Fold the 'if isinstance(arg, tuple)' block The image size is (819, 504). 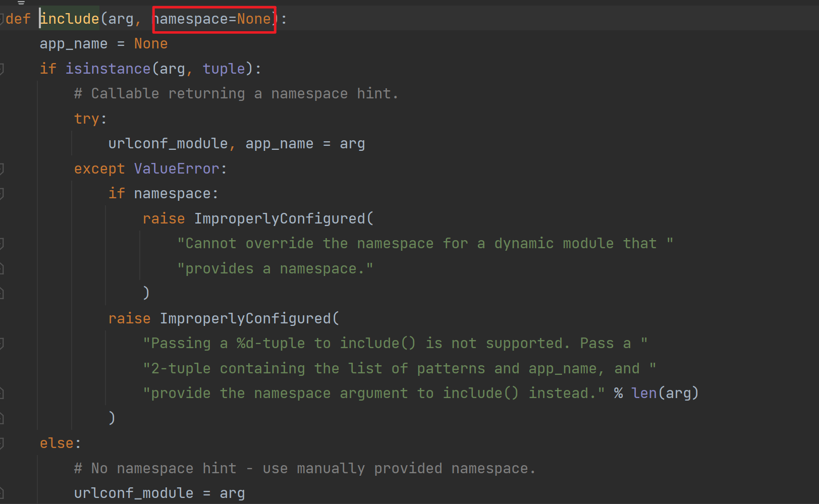coord(2,69)
